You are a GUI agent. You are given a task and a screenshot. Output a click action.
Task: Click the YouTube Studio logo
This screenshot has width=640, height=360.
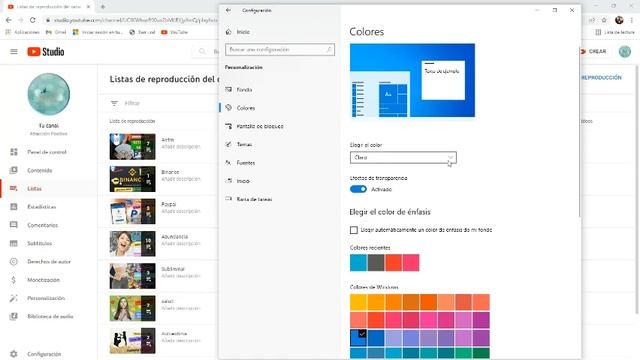click(46, 52)
